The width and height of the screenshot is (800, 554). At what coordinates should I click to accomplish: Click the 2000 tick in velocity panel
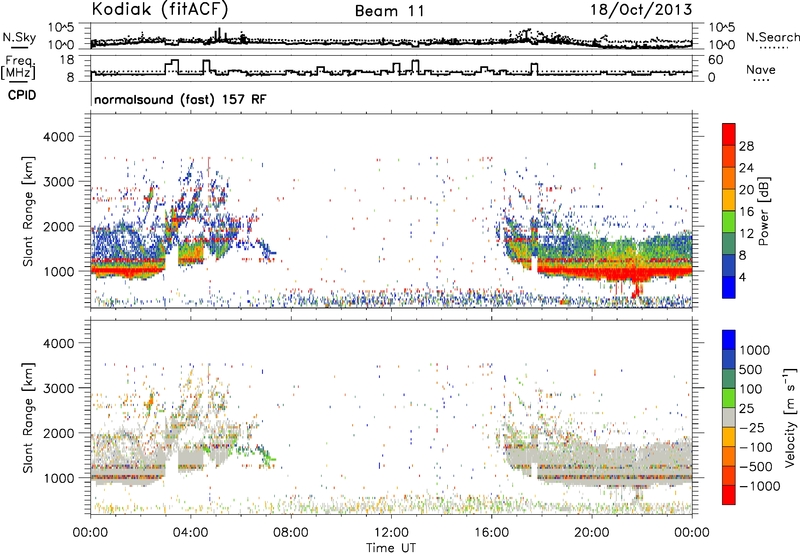click(58, 433)
